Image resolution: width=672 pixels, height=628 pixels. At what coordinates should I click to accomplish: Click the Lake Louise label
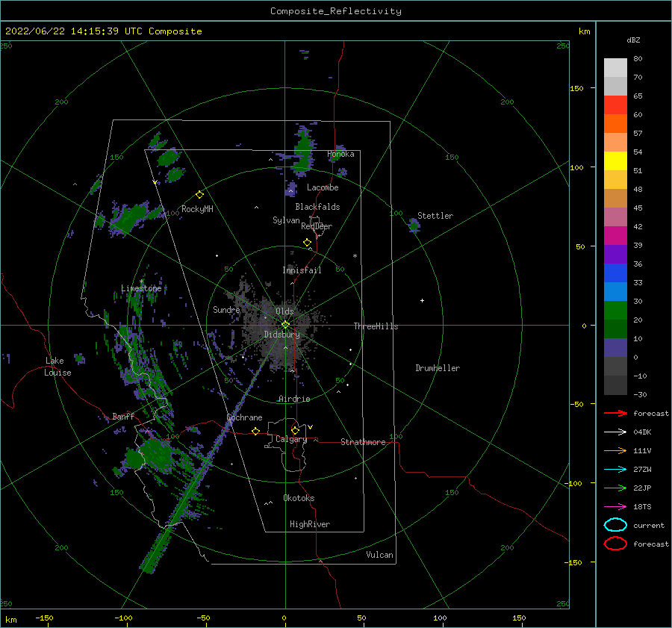[57, 367]
